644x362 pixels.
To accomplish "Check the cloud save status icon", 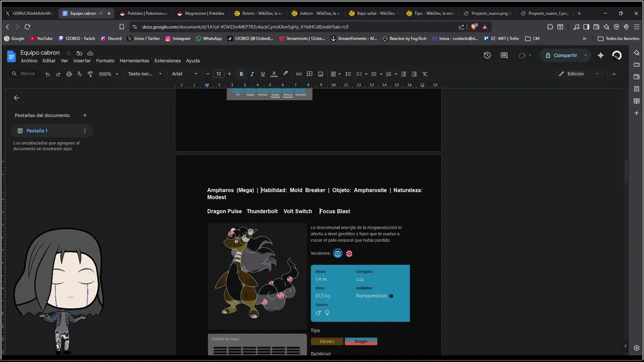I will 90,53.
